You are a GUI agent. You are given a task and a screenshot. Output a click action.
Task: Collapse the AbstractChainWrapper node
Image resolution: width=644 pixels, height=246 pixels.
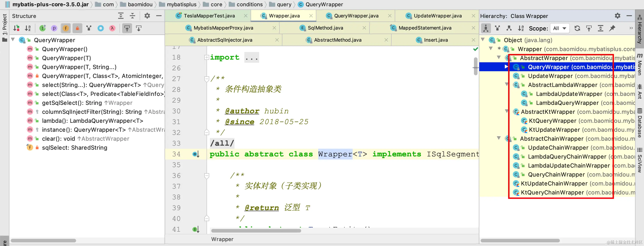(x=499, y=138)
